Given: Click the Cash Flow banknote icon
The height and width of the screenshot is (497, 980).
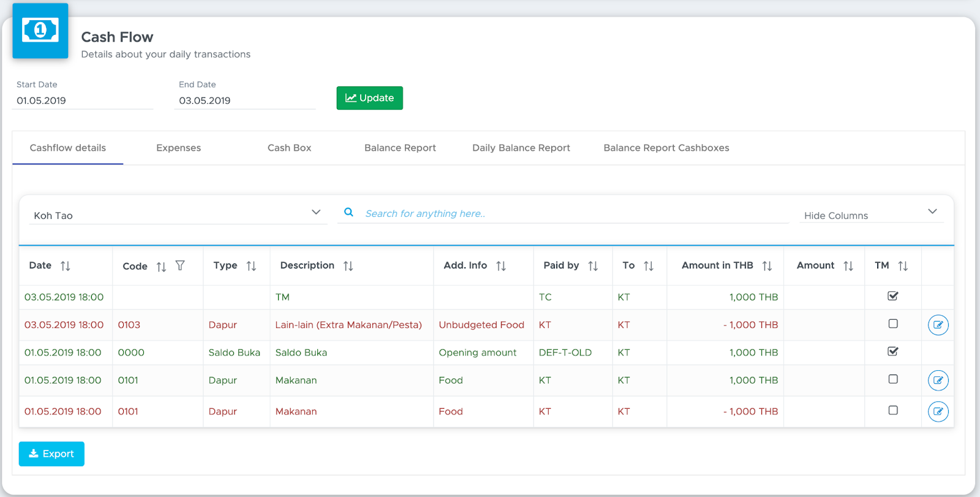Looking at the screenshot, I should point(40,30).
